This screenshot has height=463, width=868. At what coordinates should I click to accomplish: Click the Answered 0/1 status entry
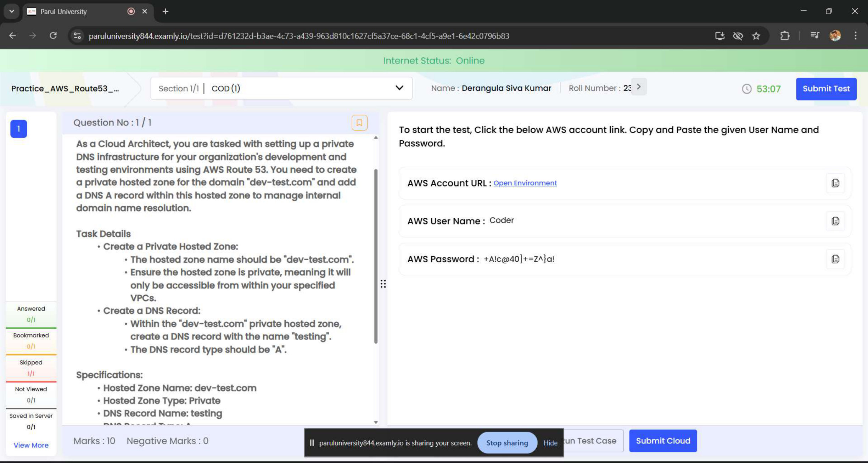coord(31,314)
